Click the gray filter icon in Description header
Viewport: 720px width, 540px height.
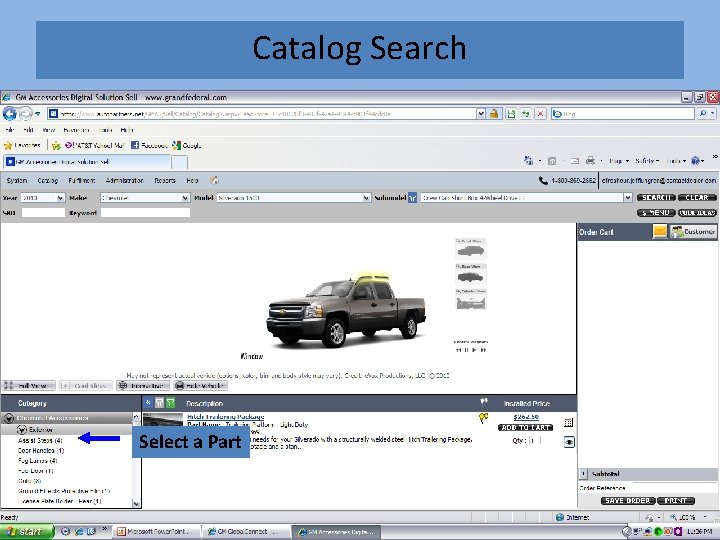pyautogui.click(x=159, y=403)
